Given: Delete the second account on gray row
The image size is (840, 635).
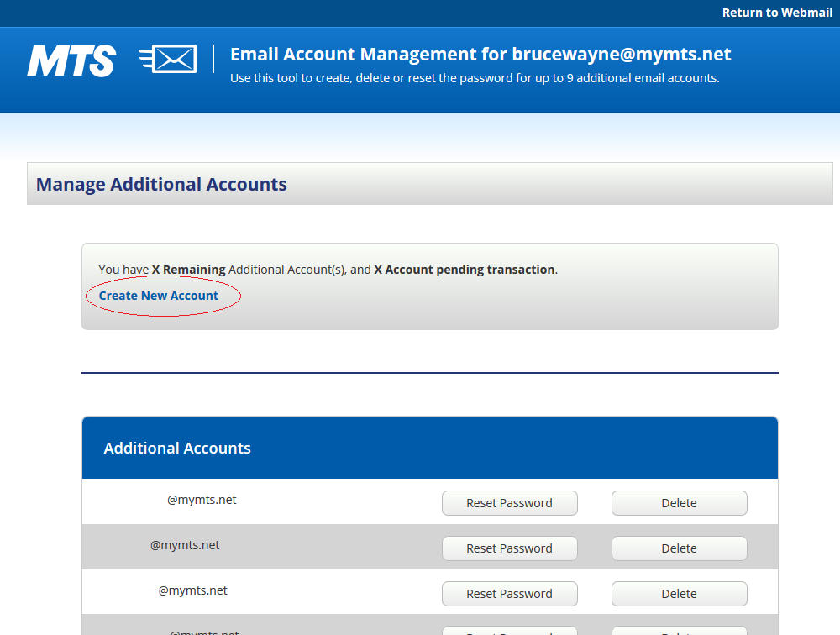Looking at the screenshot, I should (x=680, y=548).
